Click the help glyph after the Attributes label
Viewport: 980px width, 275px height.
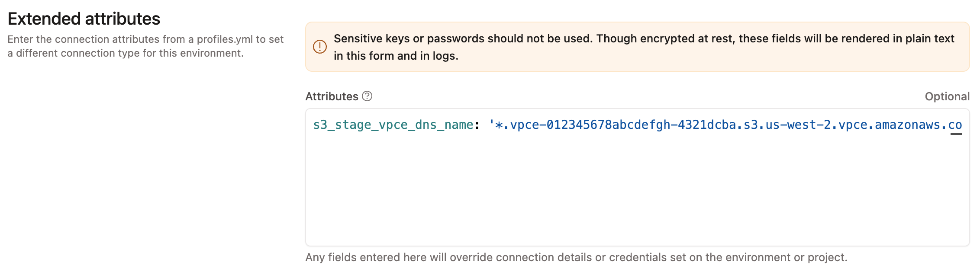coord(366,96)
